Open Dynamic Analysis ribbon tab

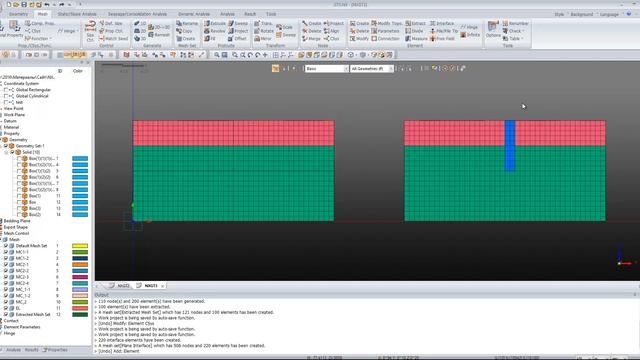[194, 14]
